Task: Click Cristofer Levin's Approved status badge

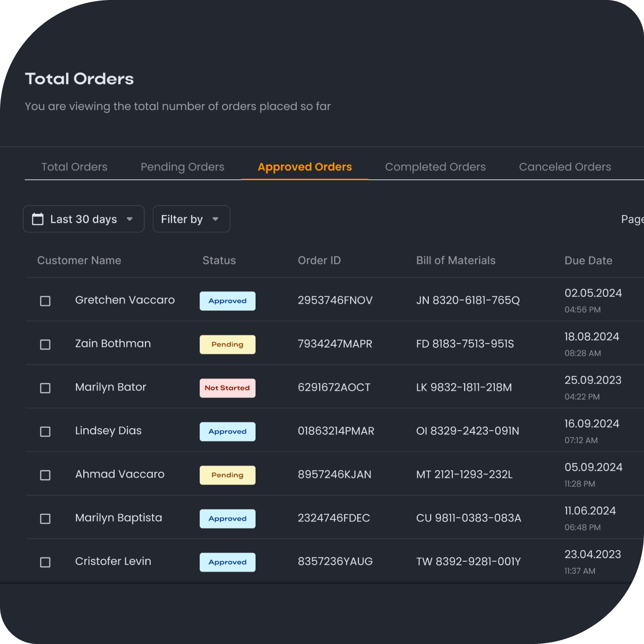Action: [x=227, y=562]
